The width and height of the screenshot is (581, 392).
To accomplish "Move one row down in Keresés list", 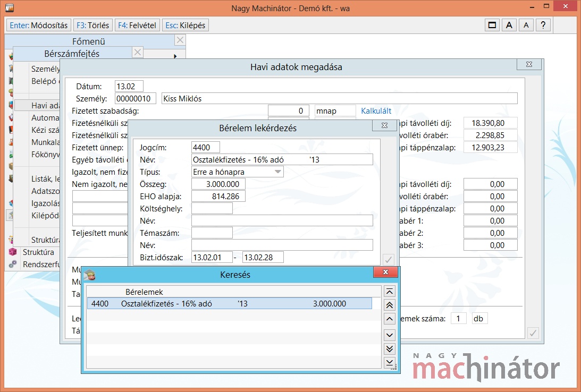I will pos(390,334).
